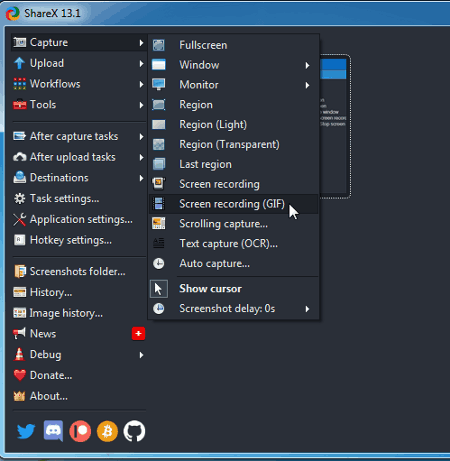Click the Window capture icon
This screenshot has height=461, width=450.
(159, 65)
